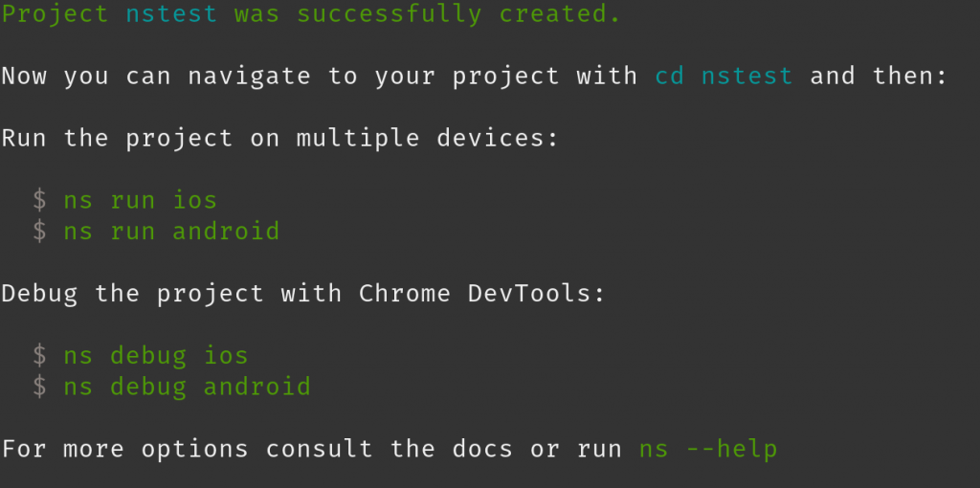Click the words 'Chrome DevTools:'

coord(482,294)
